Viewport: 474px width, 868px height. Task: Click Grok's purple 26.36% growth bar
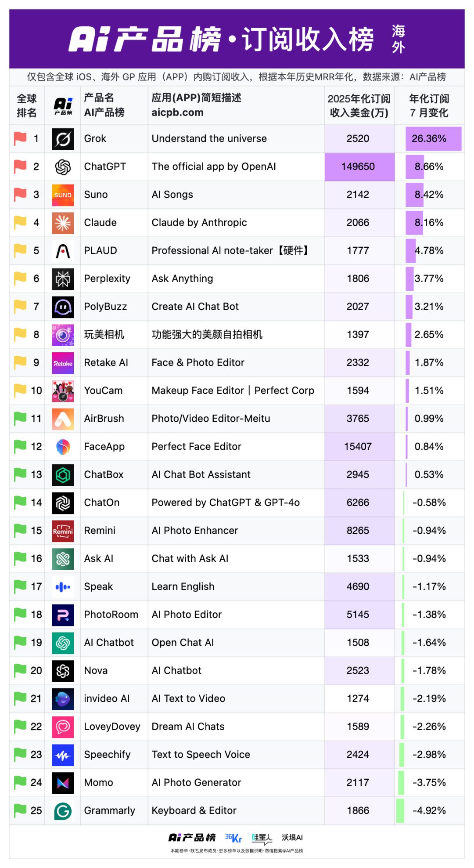pyautogui.click(x=433, y=139)
